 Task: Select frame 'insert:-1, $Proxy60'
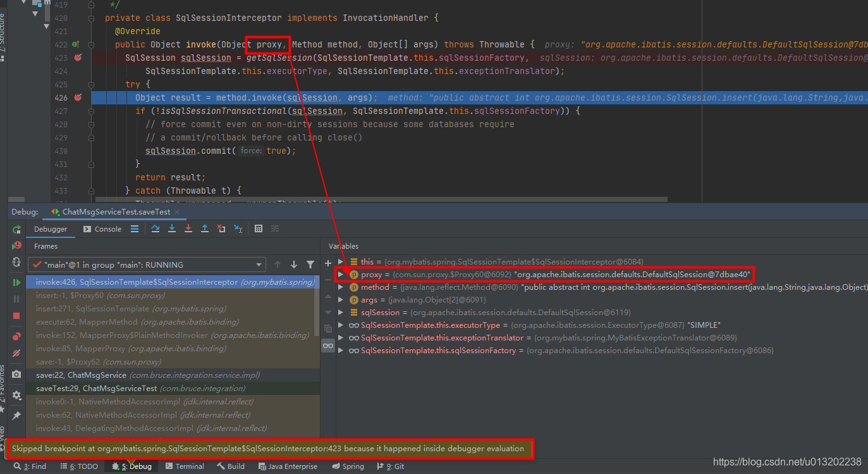pyautogui.click(x=170, y=296)
